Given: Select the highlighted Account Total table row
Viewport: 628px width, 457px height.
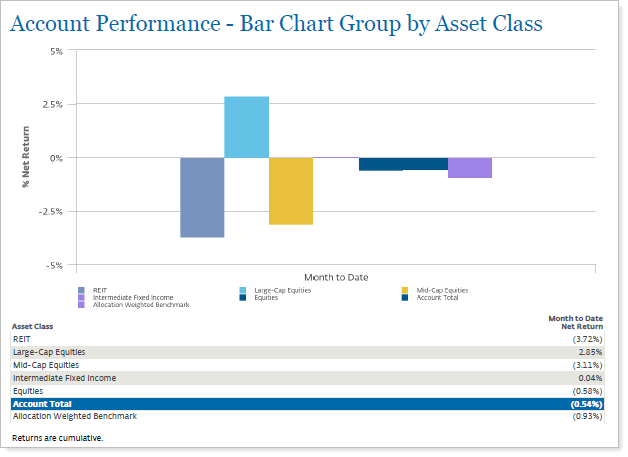Looking at the screenshot, I should tap(306, 404).
